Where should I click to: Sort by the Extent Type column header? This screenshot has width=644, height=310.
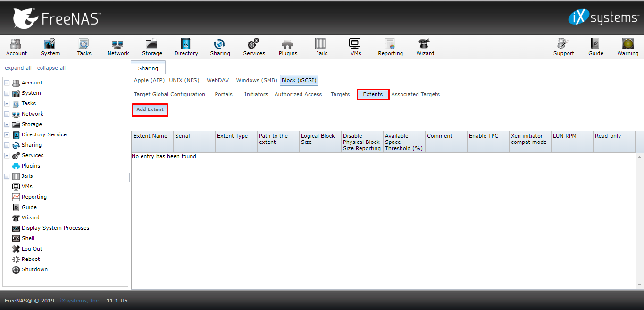point(236,142)
